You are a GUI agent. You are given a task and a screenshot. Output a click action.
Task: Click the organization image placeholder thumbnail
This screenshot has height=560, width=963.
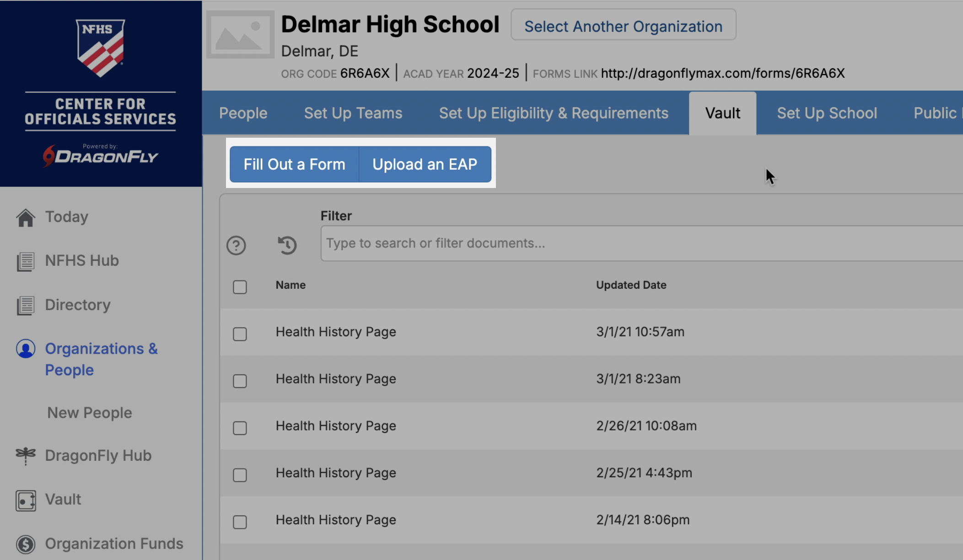(241, 35)
